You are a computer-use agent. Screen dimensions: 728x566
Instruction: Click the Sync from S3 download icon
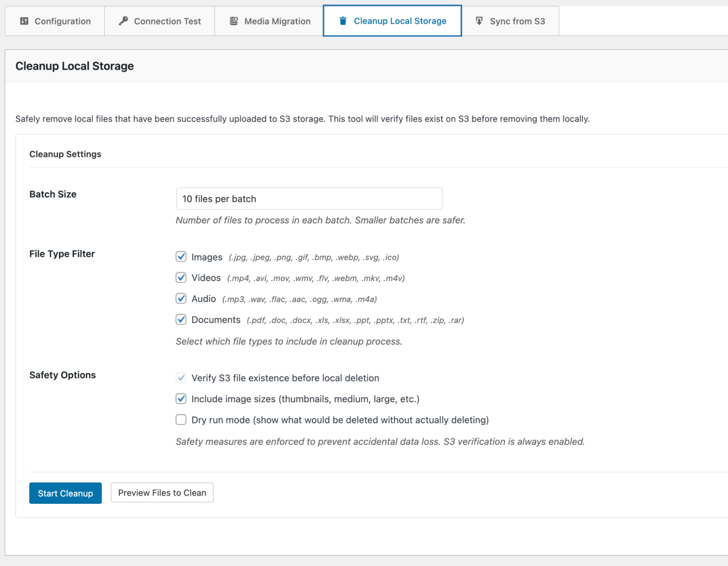[x=479, y=21]
